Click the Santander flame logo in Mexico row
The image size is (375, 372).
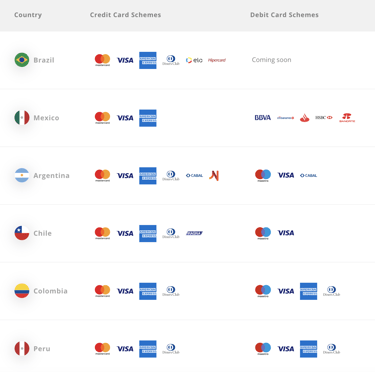[x=304, y=118]
